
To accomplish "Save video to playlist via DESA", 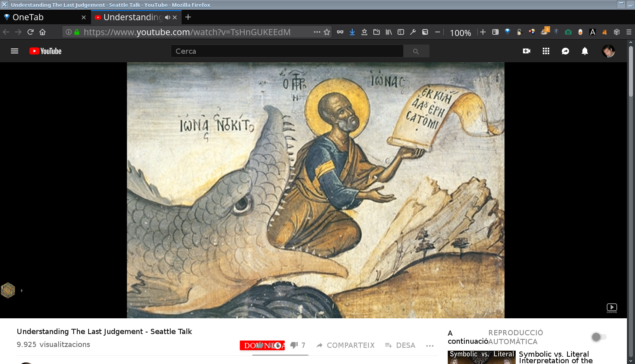I will 400,345.
